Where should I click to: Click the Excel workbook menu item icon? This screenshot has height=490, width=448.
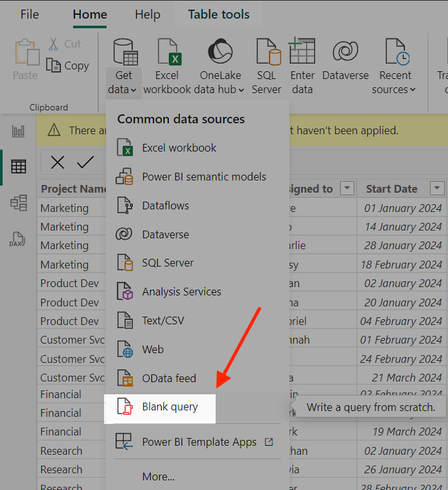125,148
